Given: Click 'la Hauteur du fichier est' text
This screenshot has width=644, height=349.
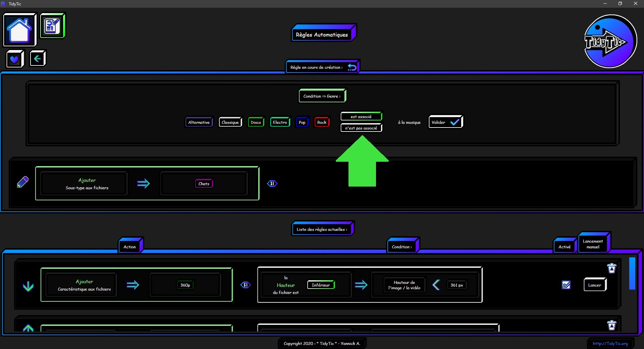Looking at the screenshot, I should [x=286, y=285].
